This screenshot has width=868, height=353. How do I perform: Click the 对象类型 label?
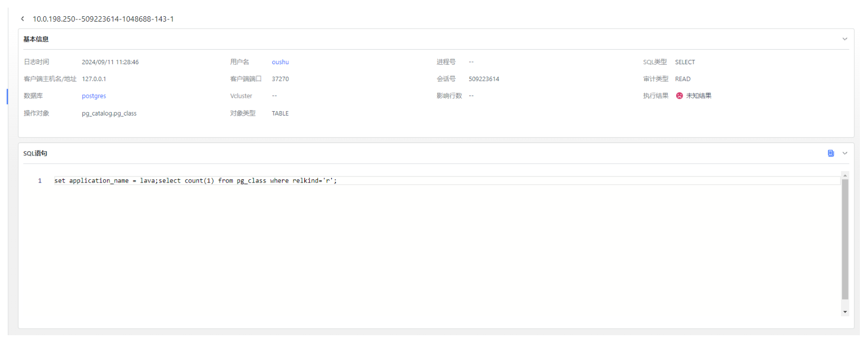click(243, 113)
